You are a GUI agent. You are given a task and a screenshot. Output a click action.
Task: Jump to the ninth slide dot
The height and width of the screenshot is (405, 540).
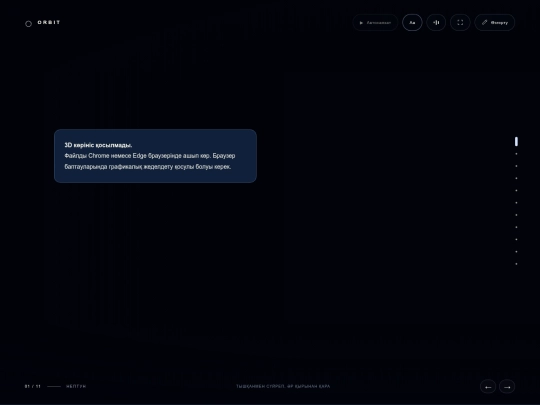(516, 239)
